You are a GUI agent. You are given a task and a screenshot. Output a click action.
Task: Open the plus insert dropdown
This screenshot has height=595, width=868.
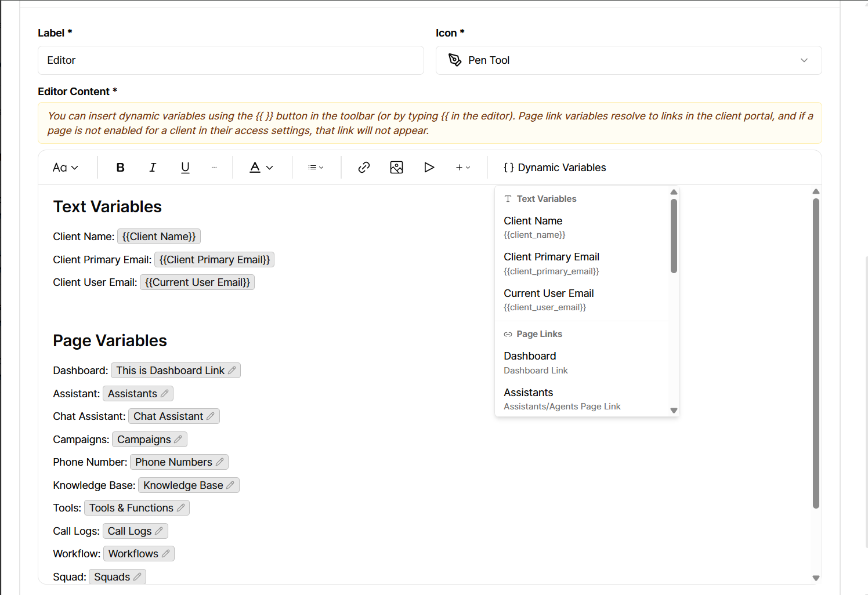(462, 168)
